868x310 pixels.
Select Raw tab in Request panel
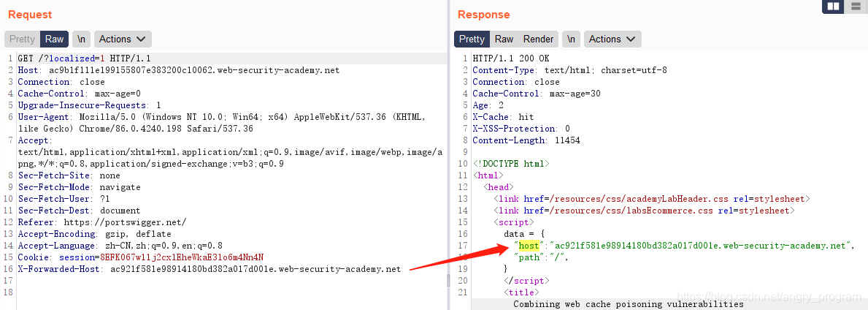point(54,39)
